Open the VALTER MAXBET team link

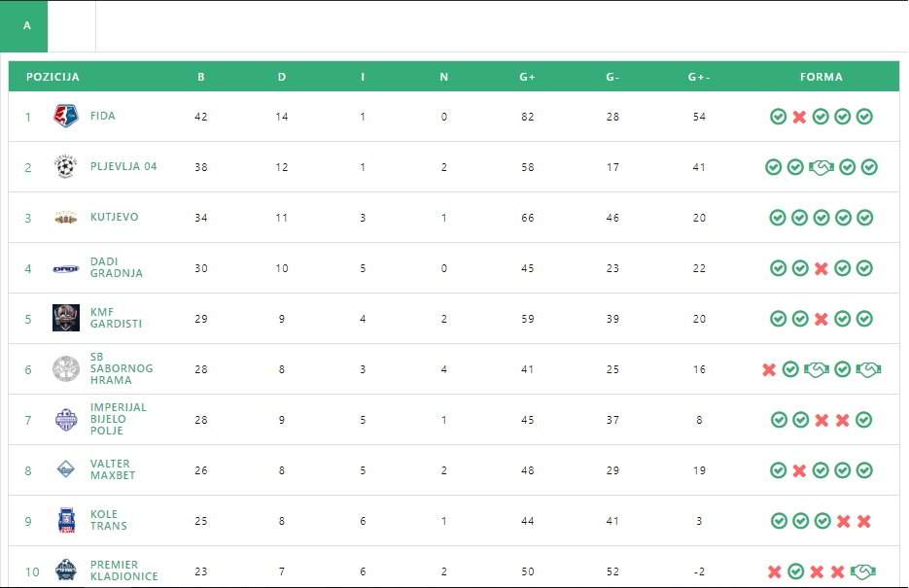point(113,469)
